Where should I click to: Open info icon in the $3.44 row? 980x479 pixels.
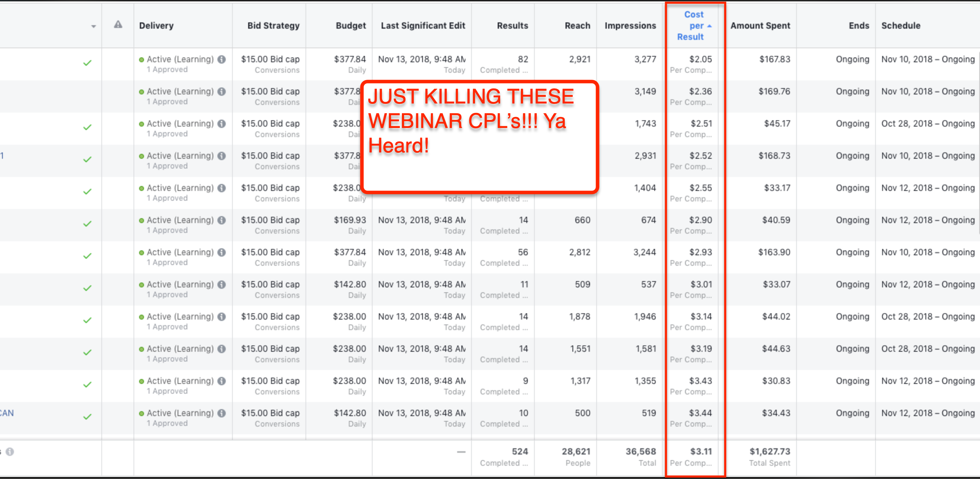[222, 413]
